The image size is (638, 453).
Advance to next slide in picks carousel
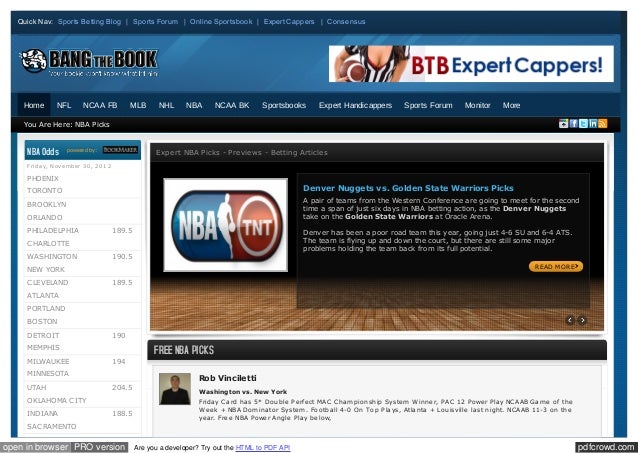click(582, 320)
